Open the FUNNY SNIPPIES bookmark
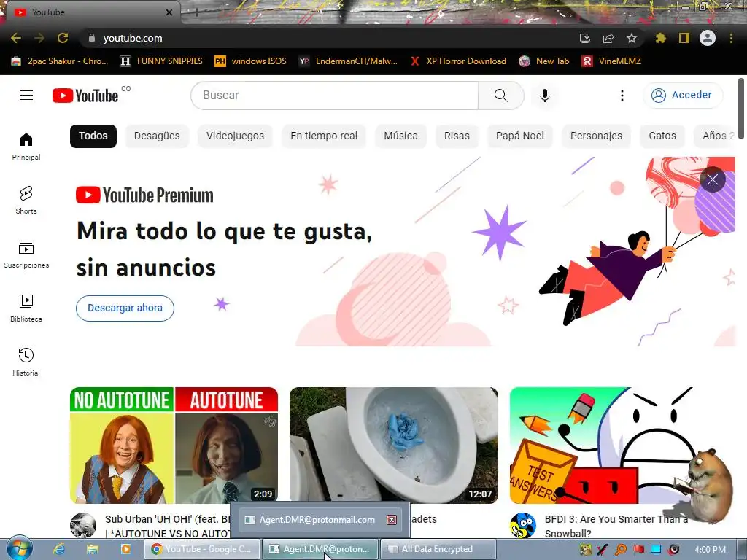Viewport: 747px width, 560px height. [x=161, y=61]
